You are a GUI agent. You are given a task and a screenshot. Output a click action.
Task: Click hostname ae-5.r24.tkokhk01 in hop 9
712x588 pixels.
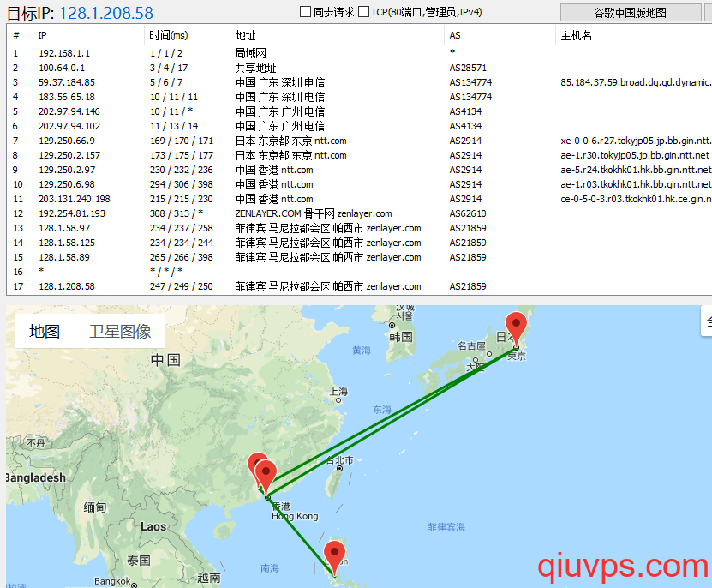pyautogui.click(x=636, y=170)
